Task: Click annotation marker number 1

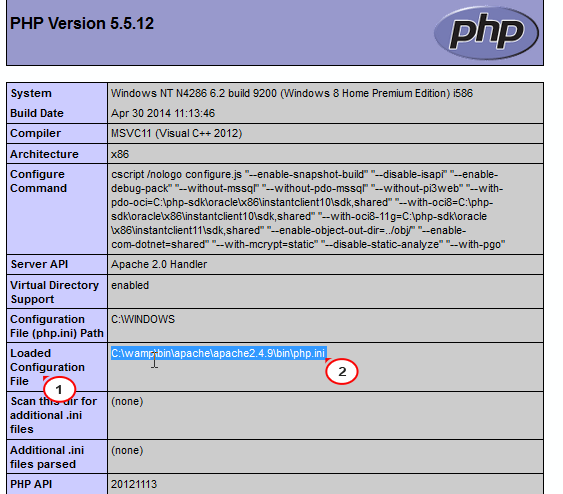Action: coord(59,389)
